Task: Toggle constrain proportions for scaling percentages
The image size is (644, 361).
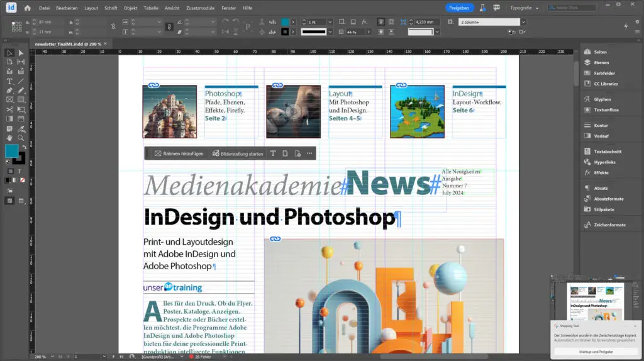Action: [x=169, y=26]
